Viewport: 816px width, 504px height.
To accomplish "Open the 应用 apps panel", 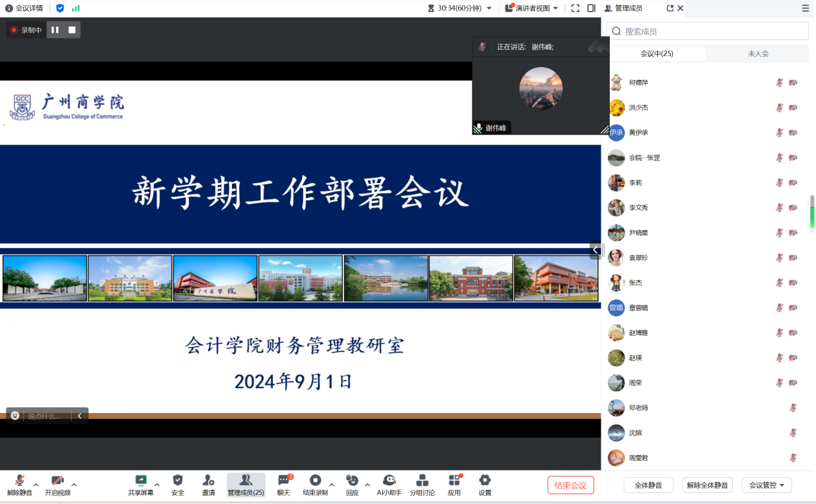I will click(x=454, y=485).
